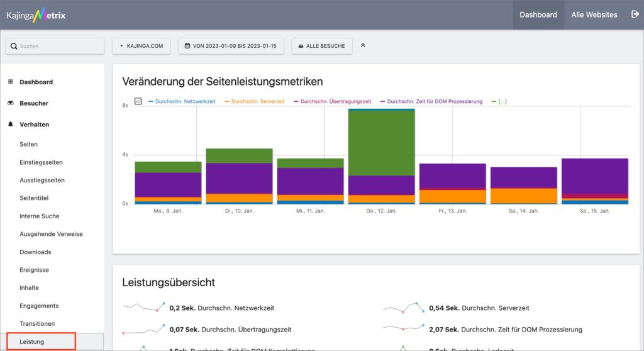Open the Inhalte report
The image size is (644, 351).
pos(29,287)
